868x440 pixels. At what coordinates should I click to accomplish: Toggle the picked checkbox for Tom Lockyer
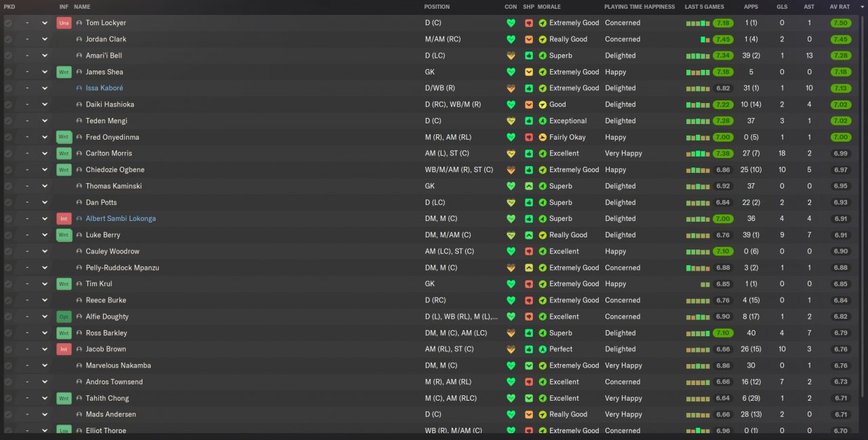(8, 23)
